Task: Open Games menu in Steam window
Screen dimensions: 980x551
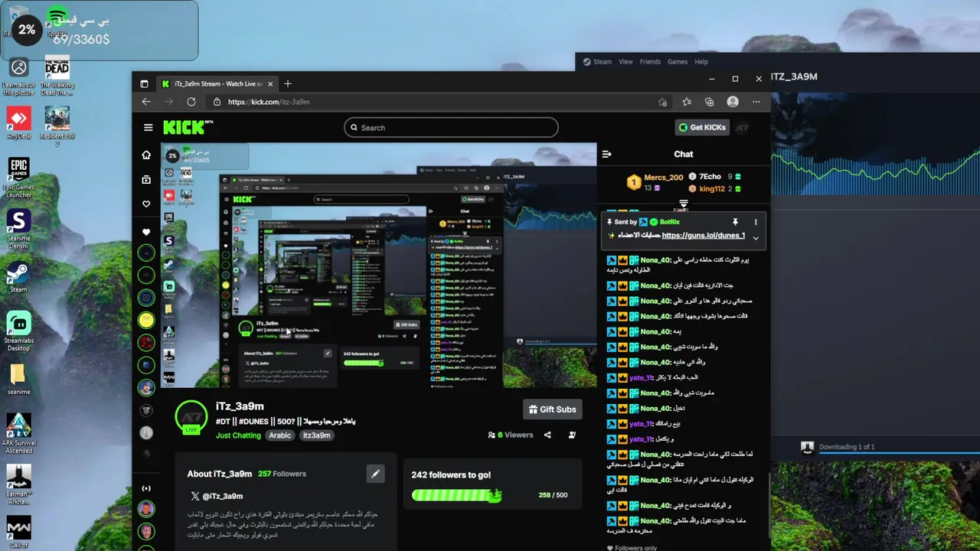Action: pos(678,62)
